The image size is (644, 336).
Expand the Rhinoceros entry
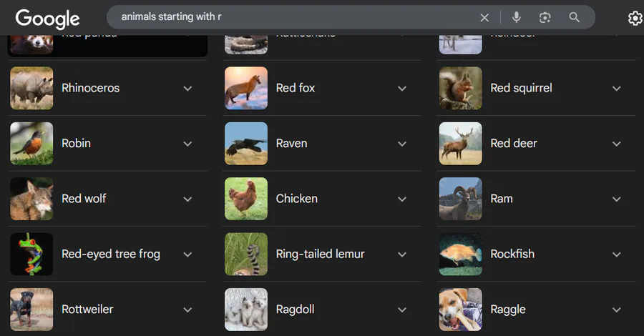click(x=187, y=89)
